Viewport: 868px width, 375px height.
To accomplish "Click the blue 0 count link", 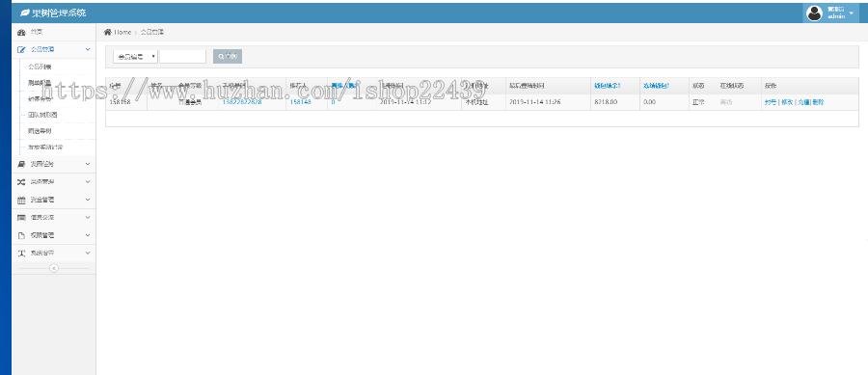I will [x=333, y=102].
